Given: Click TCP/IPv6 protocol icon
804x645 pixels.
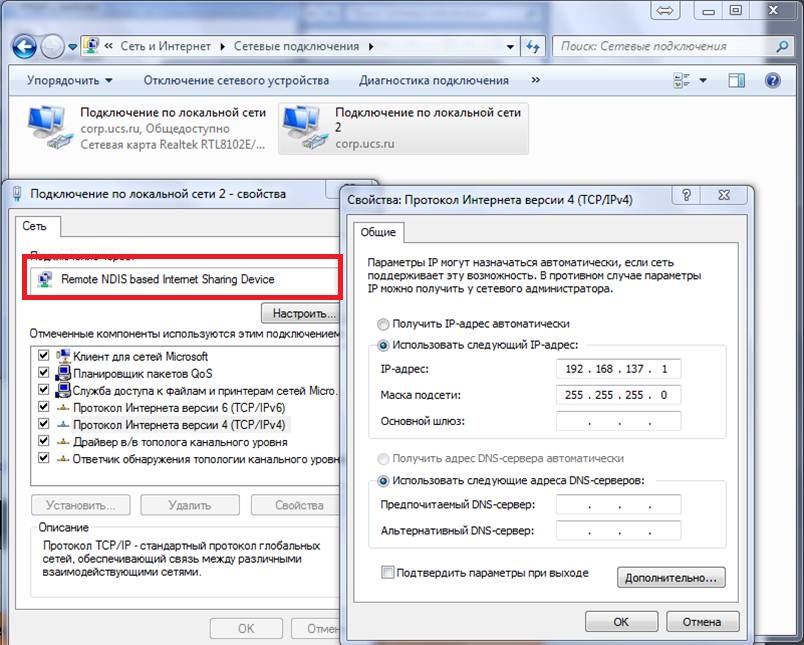Looking at the screenshot, I should coord(63,408).
